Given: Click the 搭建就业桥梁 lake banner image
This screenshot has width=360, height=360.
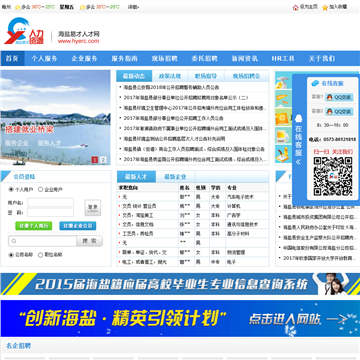Looking at the screenshot, I should pyautogui.click(x=55, y=117).
